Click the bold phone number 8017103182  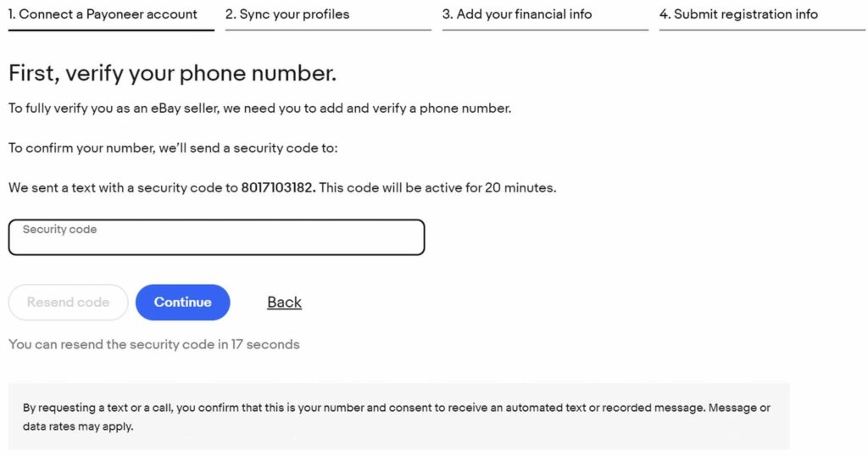(x=278, y=188)
